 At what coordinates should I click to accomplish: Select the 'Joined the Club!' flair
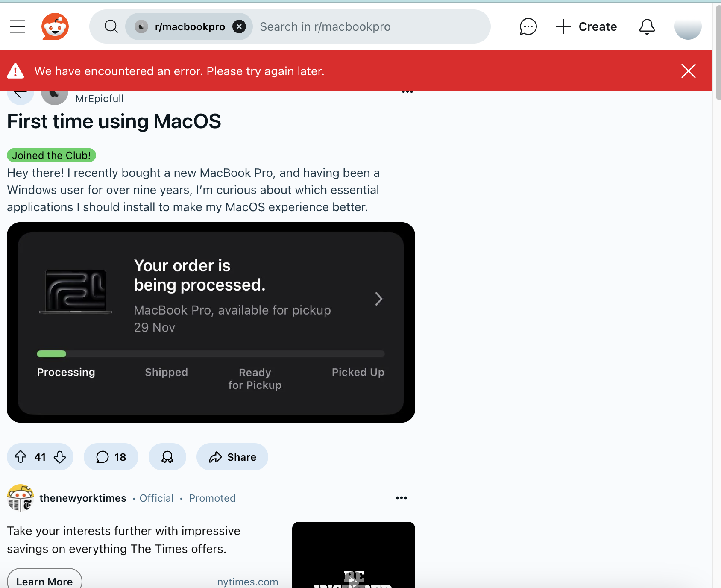pyautogui.click(x=51, y=155)
